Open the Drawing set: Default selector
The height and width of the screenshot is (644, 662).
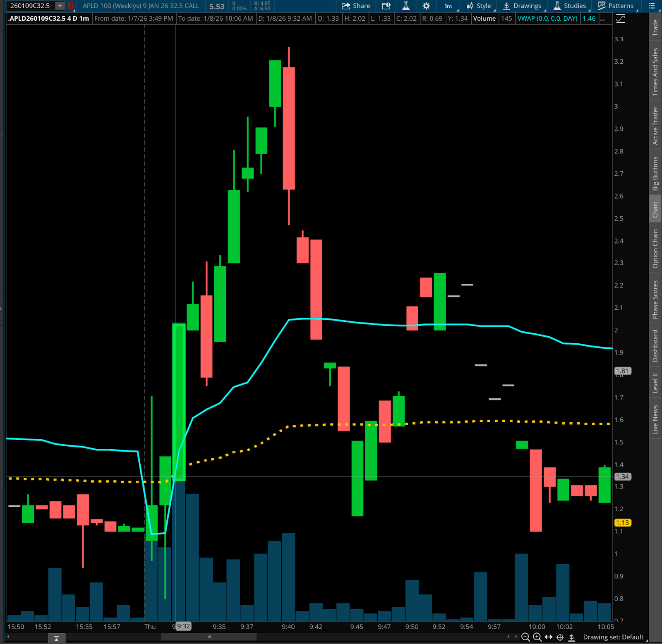coord(614,637)
